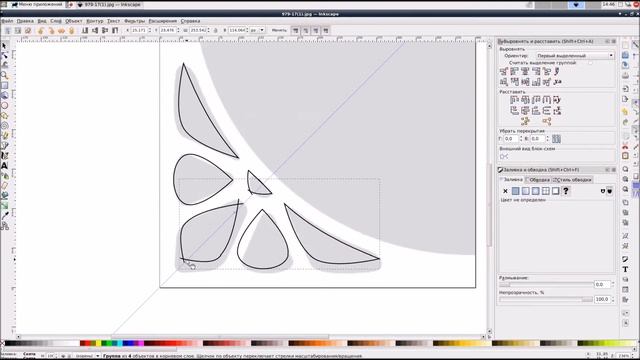Screen dimensions: 640x360
Task: Click X coordinate stepper arrows
Action: point(150,31)
